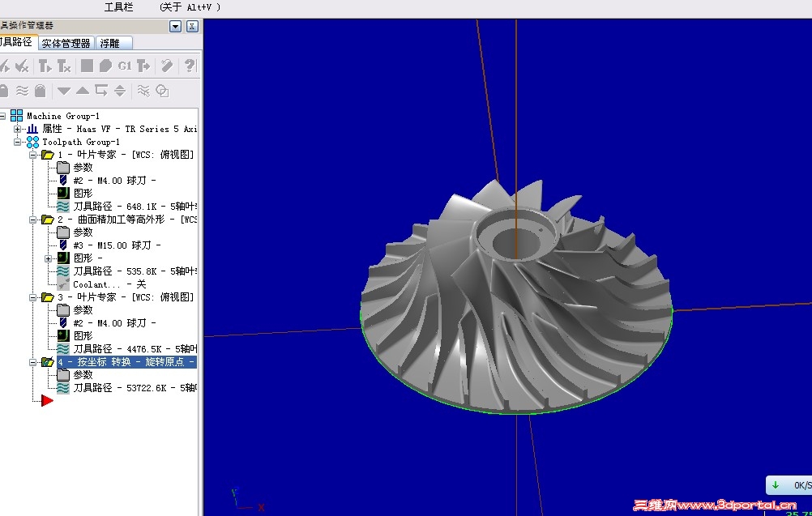Select 刀具路径 4476.5K entry

tap(135, 349)
